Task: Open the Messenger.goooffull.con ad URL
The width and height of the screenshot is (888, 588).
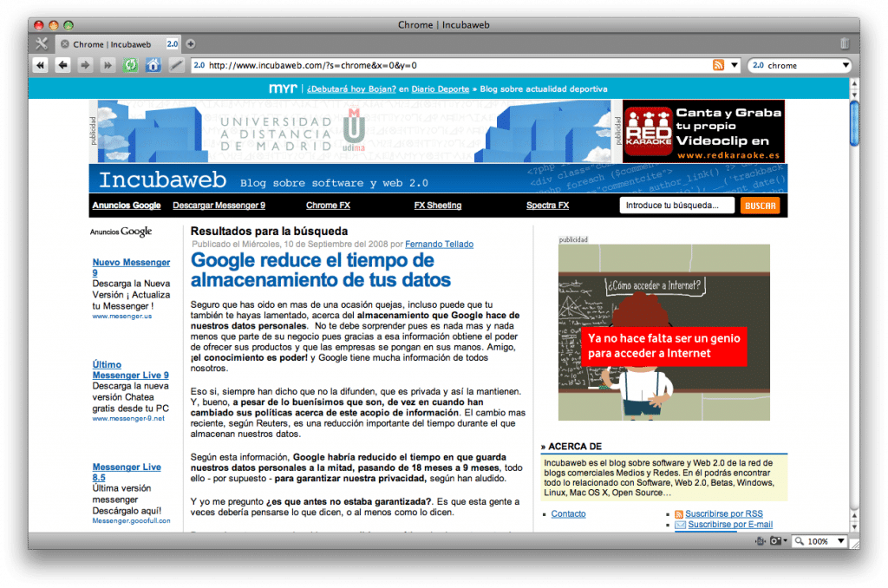Action: [131, 520]
